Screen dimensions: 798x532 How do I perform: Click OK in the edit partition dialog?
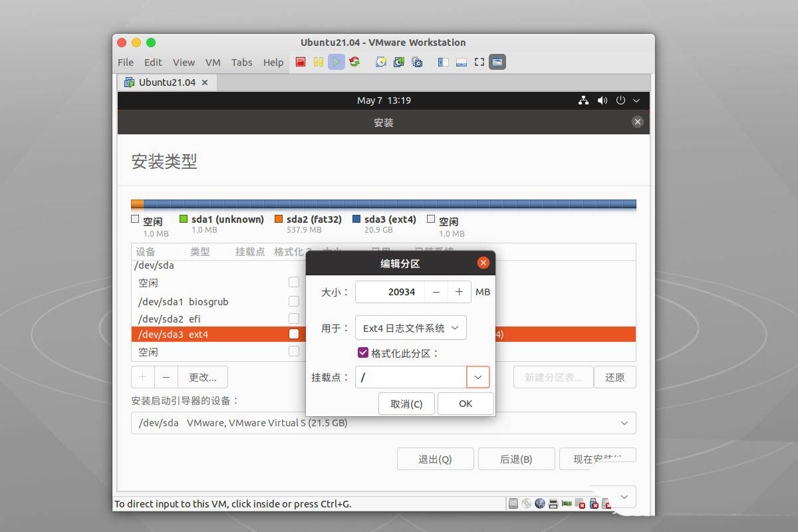465,404
